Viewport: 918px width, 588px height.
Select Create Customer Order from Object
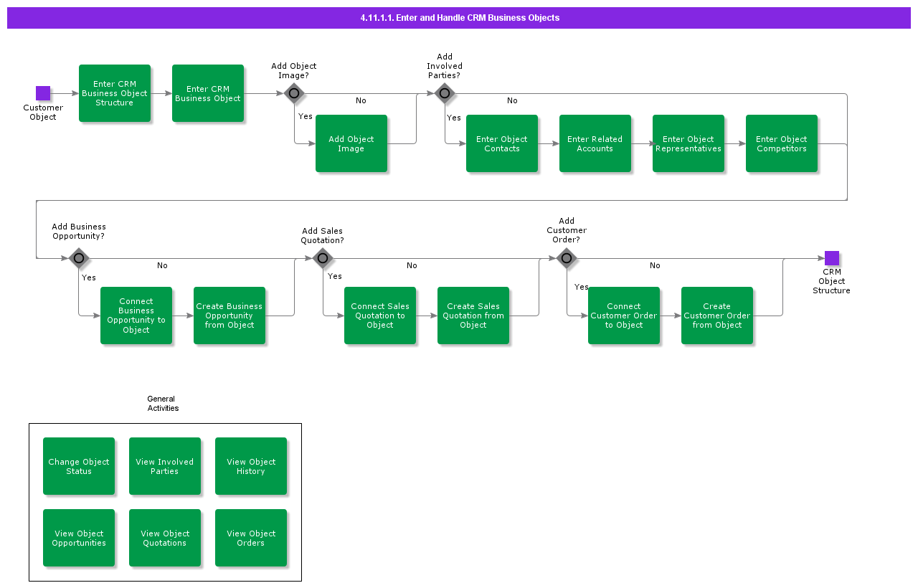pyautogui.click(x=717, y=316)
